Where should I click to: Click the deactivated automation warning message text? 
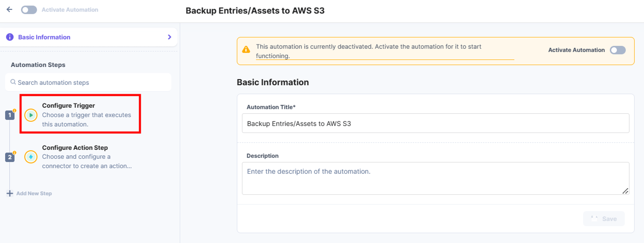pyautogui.click(x=368, y=51)
